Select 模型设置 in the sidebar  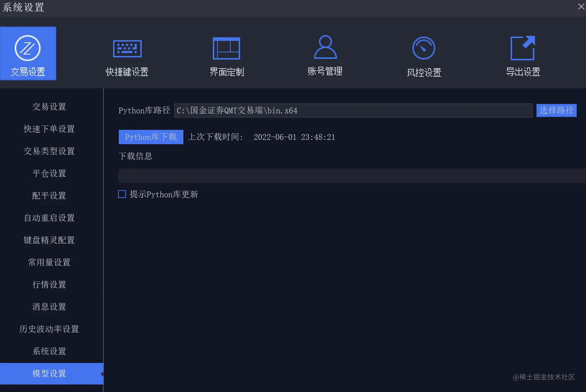click(x=49, y=373)
